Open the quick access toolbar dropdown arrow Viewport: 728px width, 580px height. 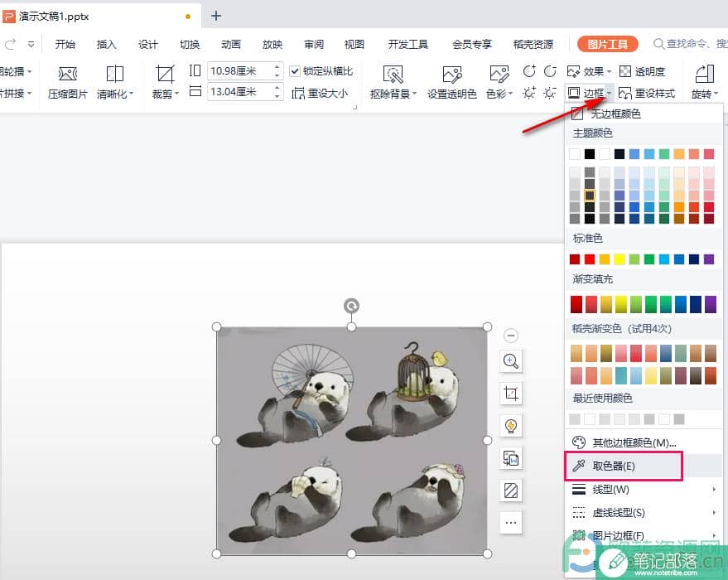(31, 44)
